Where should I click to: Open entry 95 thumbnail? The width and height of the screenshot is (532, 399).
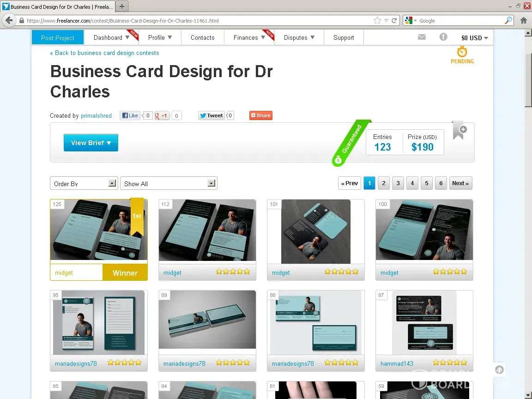99,322
